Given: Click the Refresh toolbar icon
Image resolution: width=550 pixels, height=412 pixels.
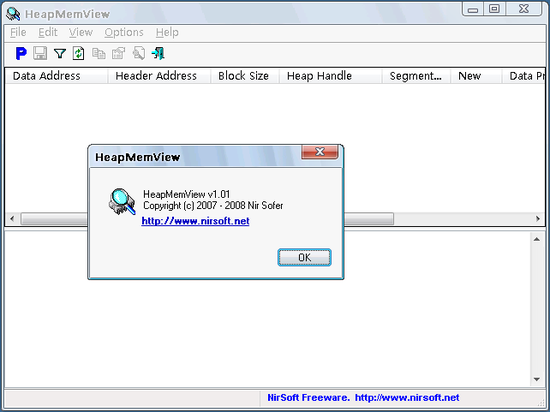Looking at the screenshot, I should click(79, 53).
